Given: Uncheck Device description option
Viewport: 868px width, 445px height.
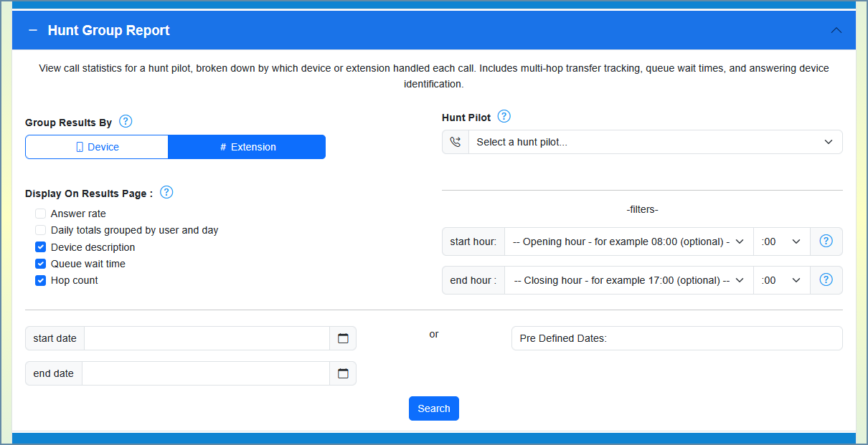Looking at the screenshot, I should click(41, 247).
